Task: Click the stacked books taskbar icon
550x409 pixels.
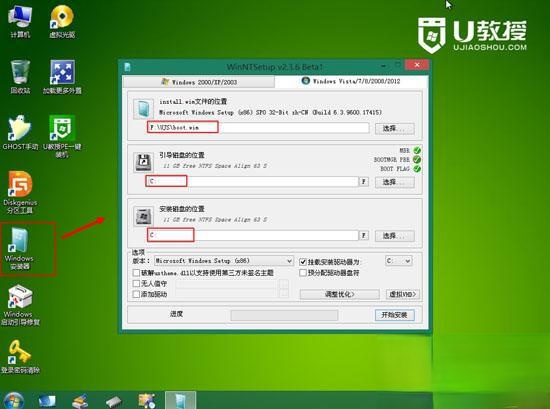Action: [80, 401]
